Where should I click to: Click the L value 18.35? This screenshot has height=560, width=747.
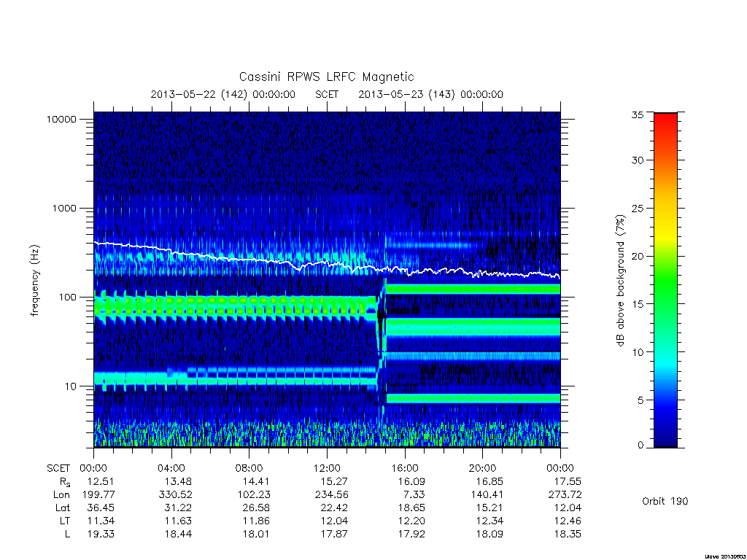568,534
